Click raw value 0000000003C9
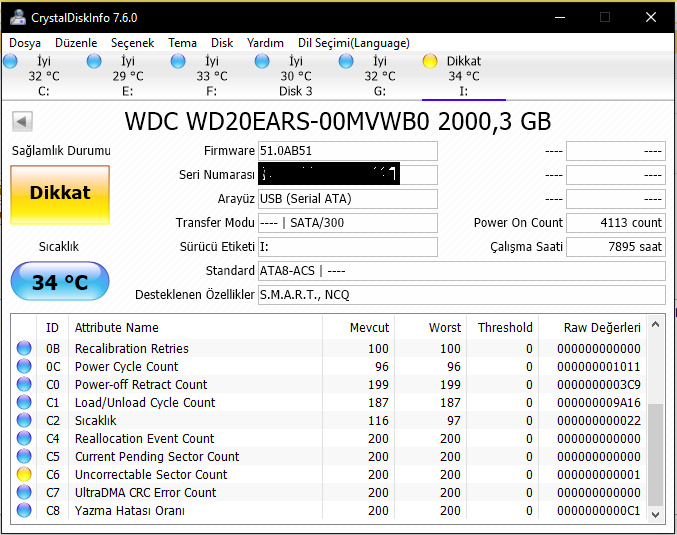Viewport: 677px width, 535px height. pyautogui.click(x=598, y=384)
